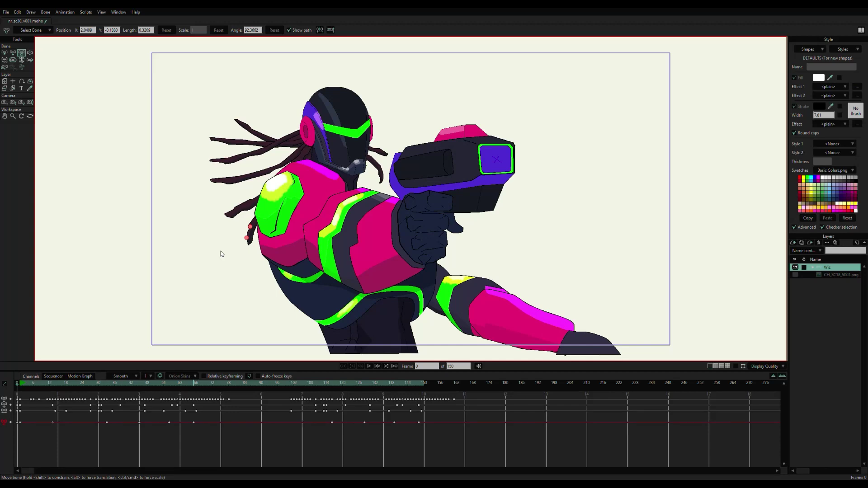Click the Add Text layer tool
Screen dimensions: 868x488
tap(21, 89)
